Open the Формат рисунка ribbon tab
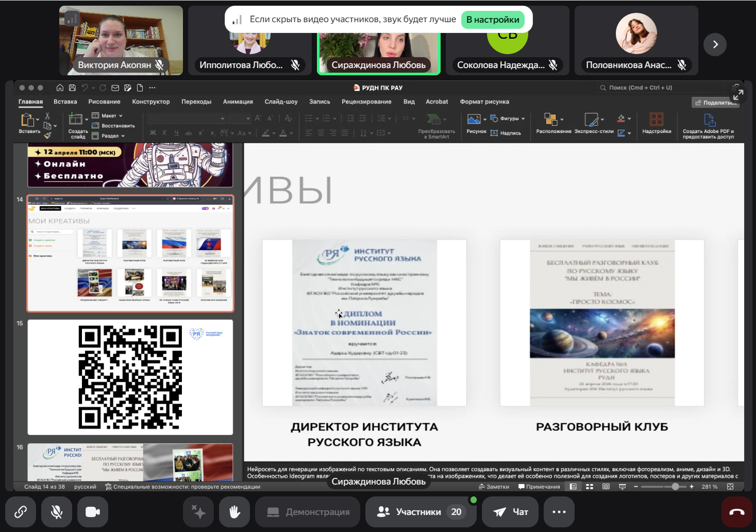 tap(484, 102)
